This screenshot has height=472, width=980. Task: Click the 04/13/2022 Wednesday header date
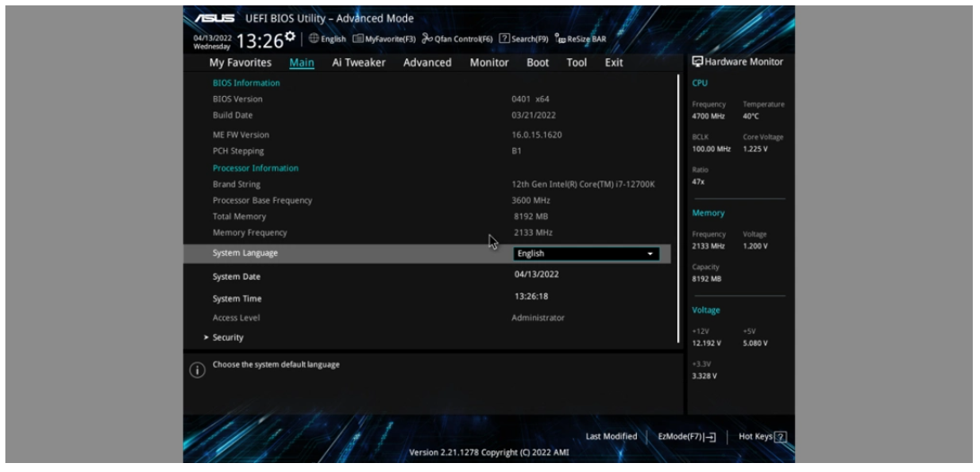tap(212, 42)
